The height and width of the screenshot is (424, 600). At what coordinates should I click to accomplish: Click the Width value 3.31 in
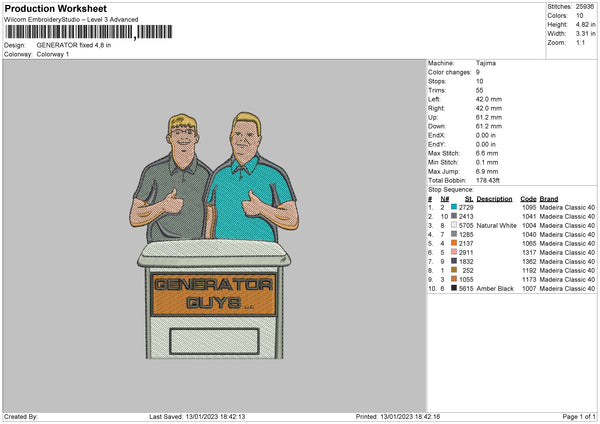pos(585,34)
